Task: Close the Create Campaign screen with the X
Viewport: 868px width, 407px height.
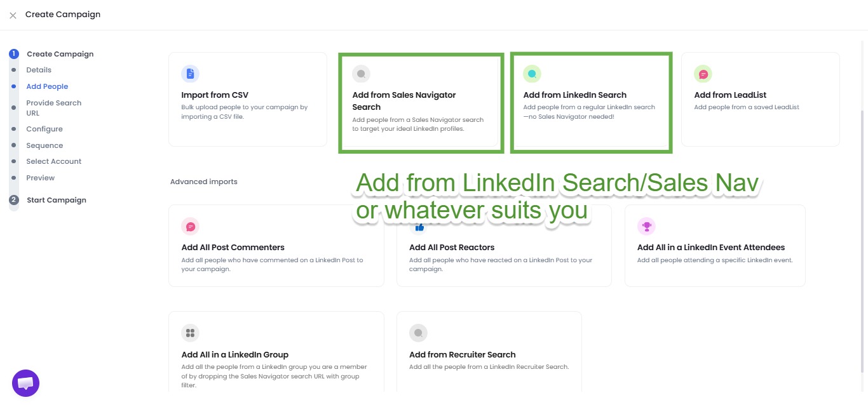Action: (13, 15)
